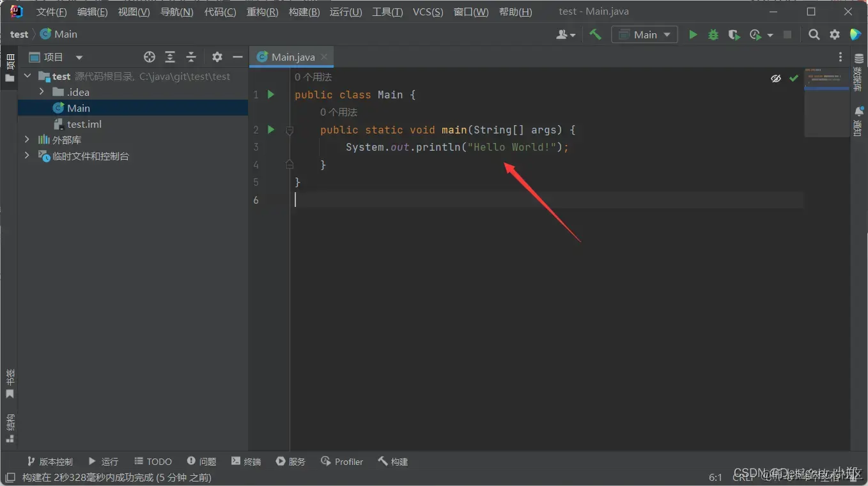Open the 导航(N) menu
The image size is (868, 486).
point(176,12)
